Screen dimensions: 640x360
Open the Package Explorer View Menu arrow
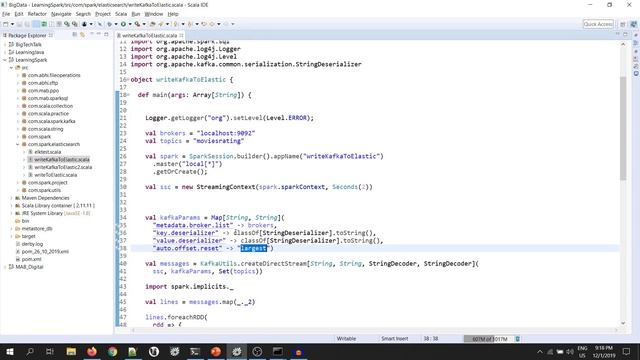(x=92, y=34)
